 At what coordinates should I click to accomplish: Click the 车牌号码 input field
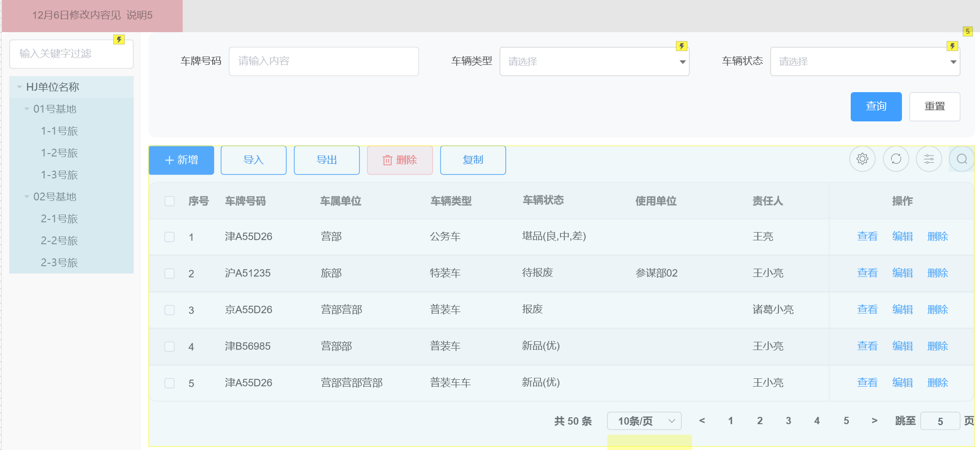tap(324, 61)
